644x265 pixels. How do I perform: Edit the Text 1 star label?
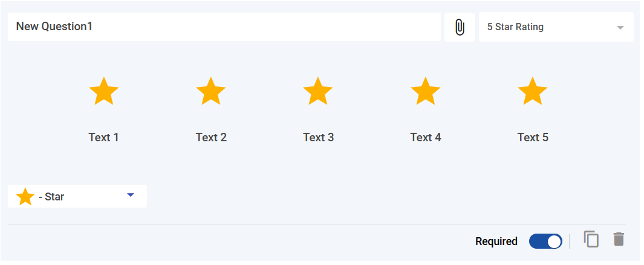(103, 138)
